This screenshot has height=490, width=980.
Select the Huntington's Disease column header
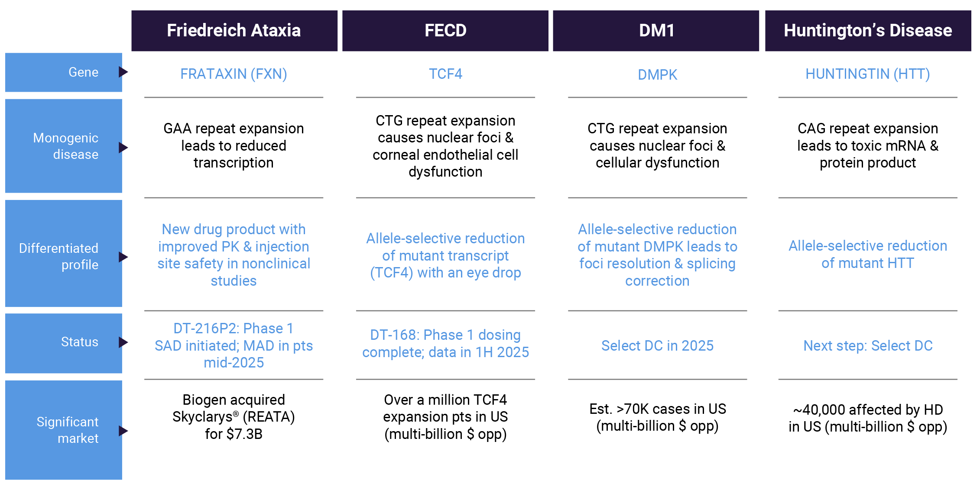coord(868,31)
